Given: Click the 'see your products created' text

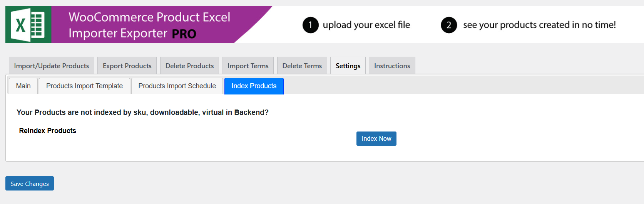Looking at the screenshot, I should click(x=539, y=25).
